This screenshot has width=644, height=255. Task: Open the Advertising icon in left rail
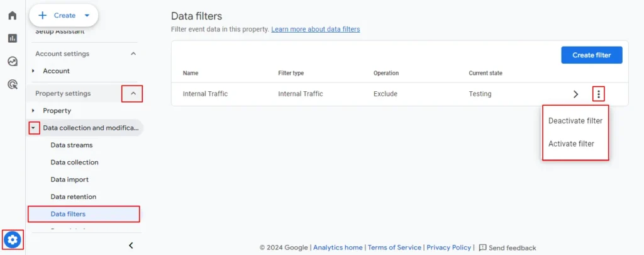point(13,84)
